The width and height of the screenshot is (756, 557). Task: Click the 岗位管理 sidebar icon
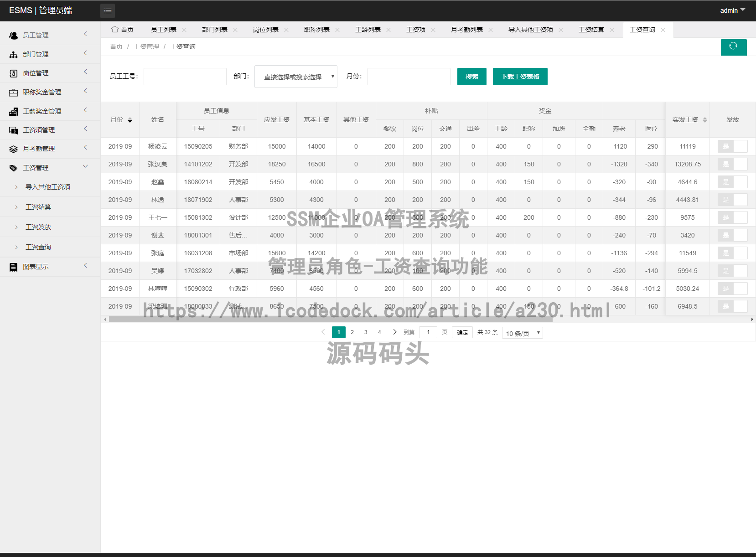12,72
